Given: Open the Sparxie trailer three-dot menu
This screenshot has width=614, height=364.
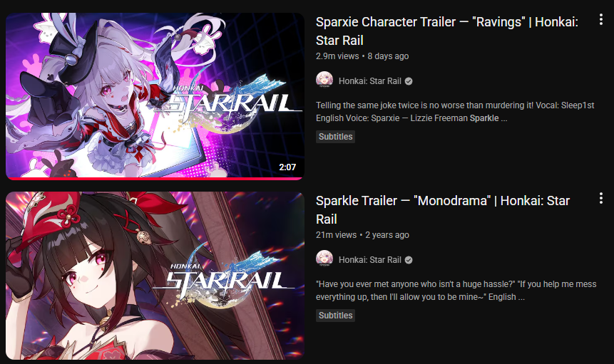Looking at the screenshot, I should (600, 20).
